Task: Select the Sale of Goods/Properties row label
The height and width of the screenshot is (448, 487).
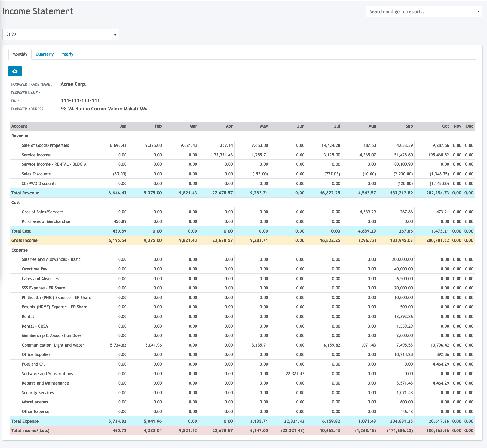Action: pos(45,145)
